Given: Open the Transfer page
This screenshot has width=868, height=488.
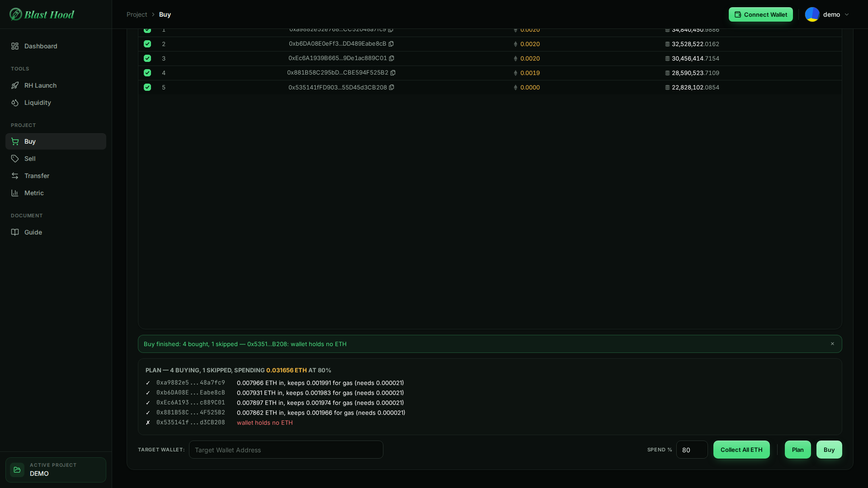Looking at the screenshot, I should [56, 176].
